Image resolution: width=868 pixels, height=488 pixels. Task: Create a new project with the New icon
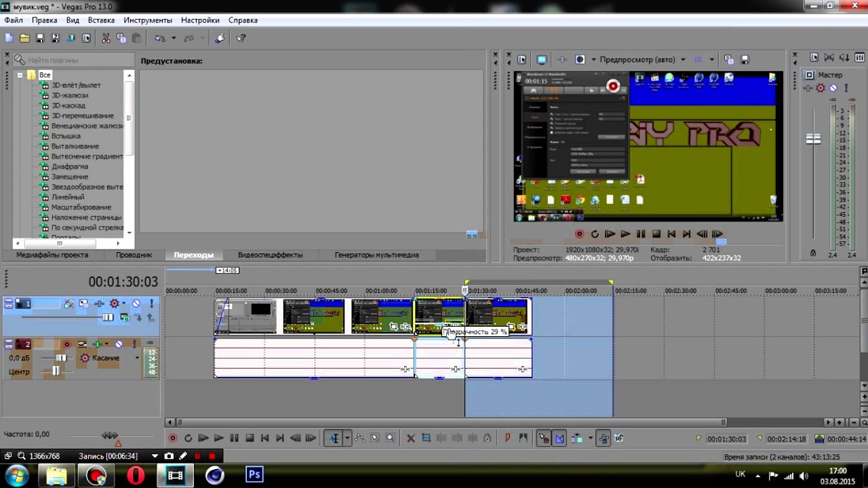(9, 39)
